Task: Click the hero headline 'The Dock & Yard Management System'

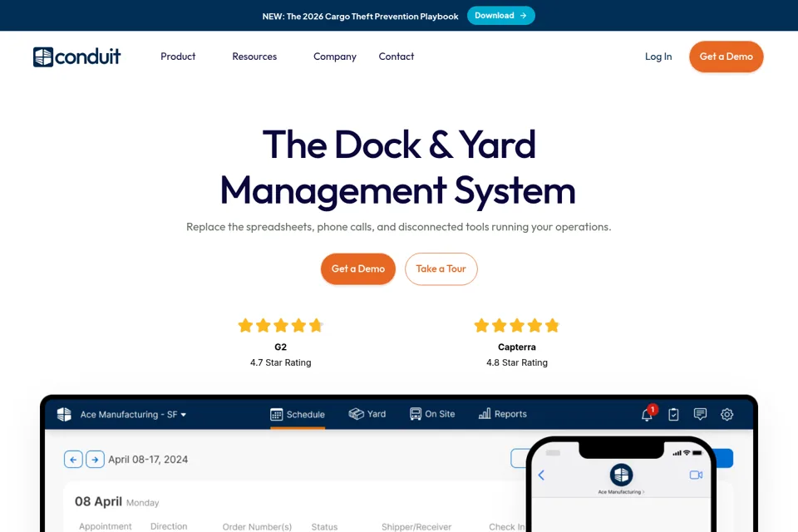Action: [398, 167]
